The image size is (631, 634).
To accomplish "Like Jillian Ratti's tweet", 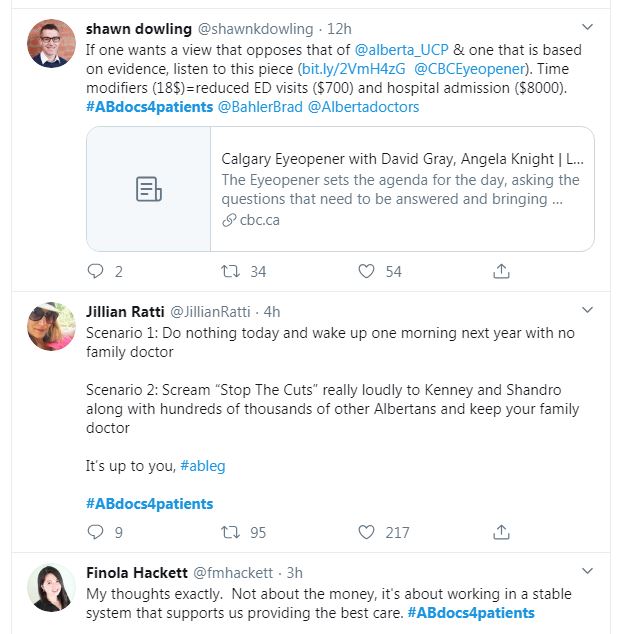I will click(x=366, y=532).
